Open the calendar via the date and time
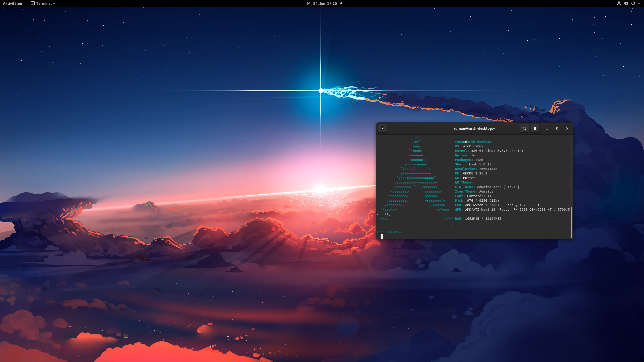 322,3
